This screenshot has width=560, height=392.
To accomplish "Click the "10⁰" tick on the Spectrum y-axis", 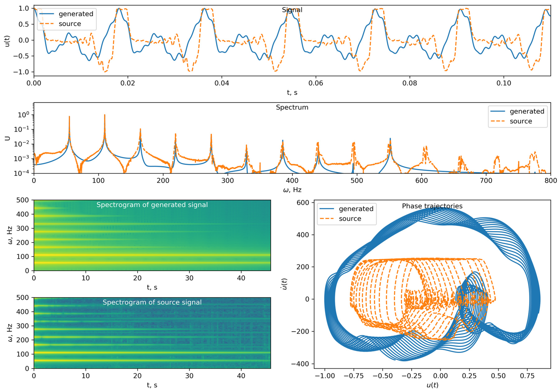I will 23,114.
